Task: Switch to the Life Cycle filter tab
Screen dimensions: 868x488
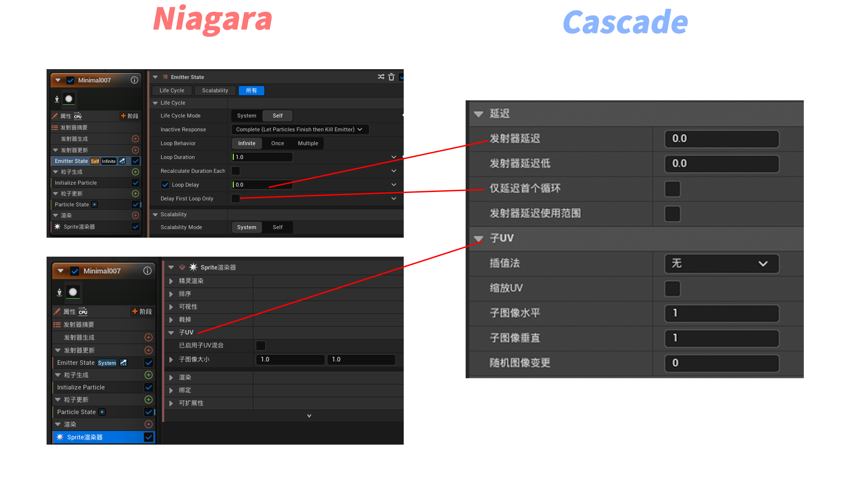Action: point(172,90)
